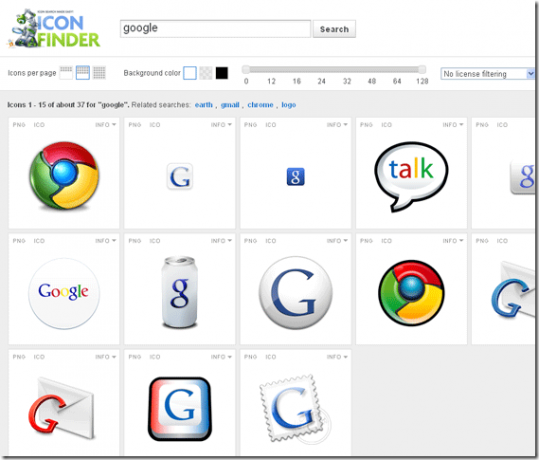This screenshot has width=539, height=460.
Task: Choose transparent checkered background swatch
Action: (x=206, y=73)
